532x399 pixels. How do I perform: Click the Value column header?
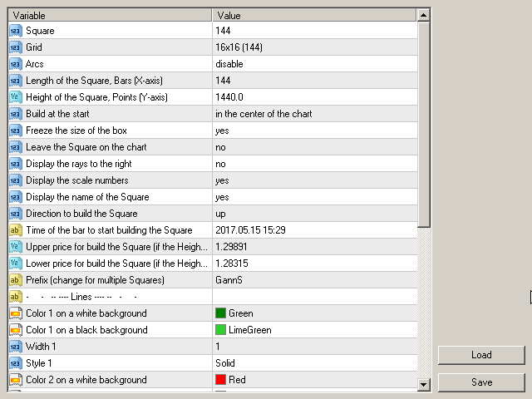(x=314, y=15)
